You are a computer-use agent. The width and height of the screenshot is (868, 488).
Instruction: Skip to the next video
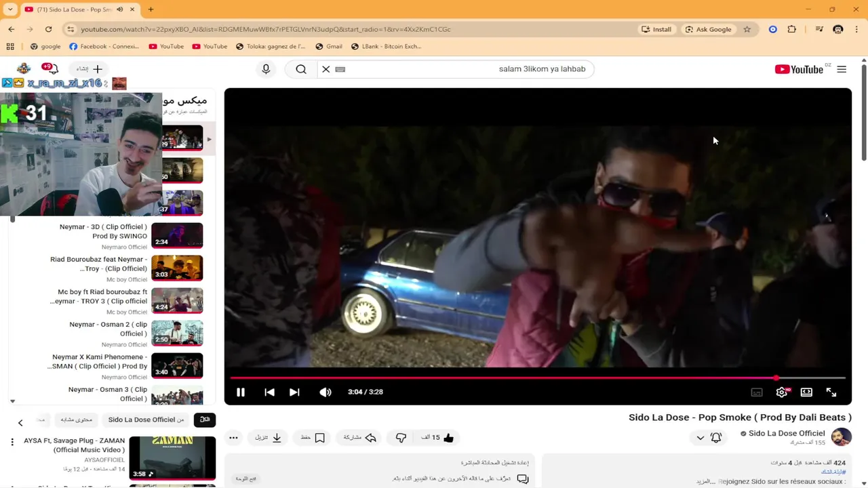coord(294,392)
